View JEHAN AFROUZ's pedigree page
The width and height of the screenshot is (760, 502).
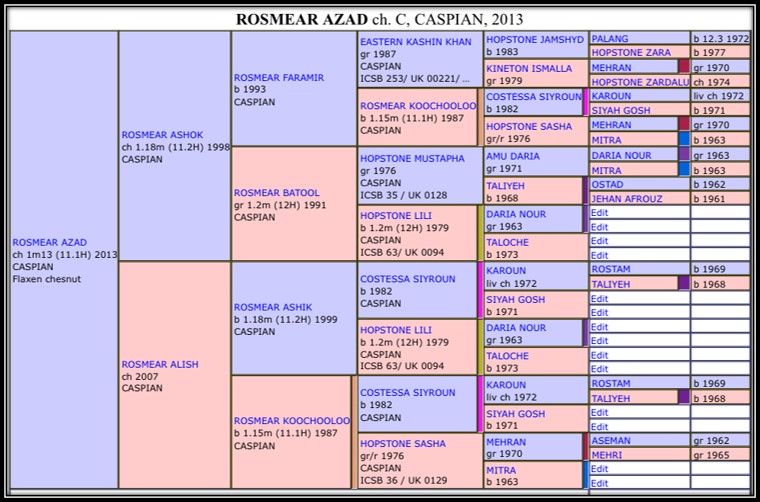[x=627, y=199]
